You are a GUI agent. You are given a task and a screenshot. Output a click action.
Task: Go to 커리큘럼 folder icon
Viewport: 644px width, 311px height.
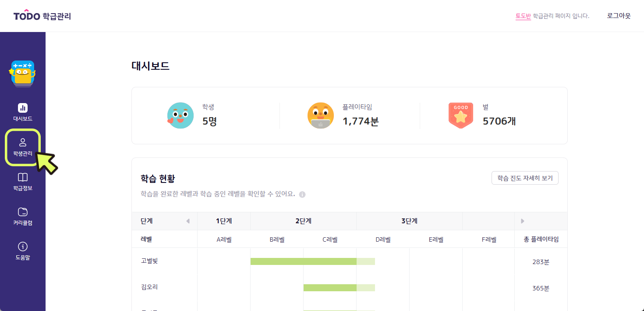coord(23,212)
